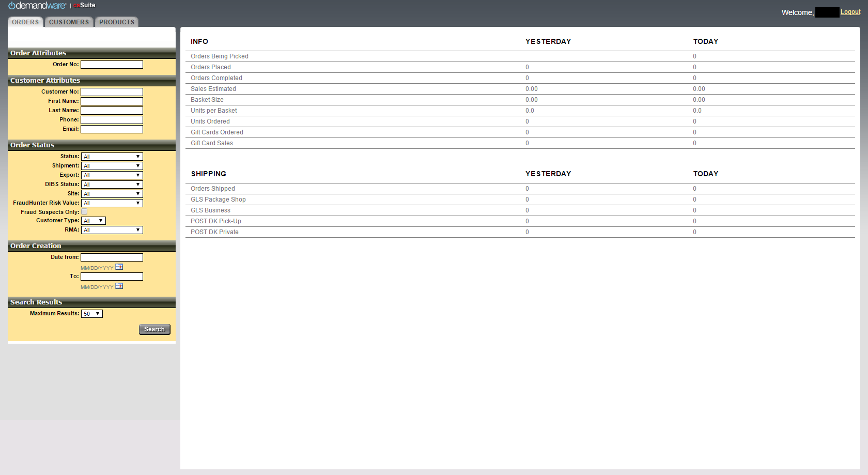Click the Logout link
Image resolution: width=868 pixels, height=475 pixels.
pyautogui.click(x=850, y=11)
